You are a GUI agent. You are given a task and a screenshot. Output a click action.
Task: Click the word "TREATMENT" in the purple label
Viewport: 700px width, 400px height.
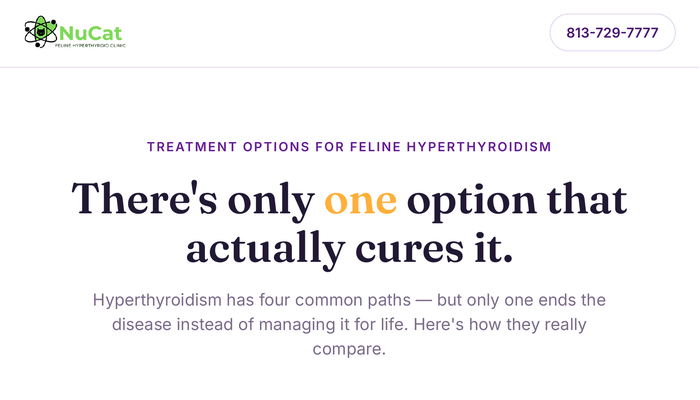192,146
